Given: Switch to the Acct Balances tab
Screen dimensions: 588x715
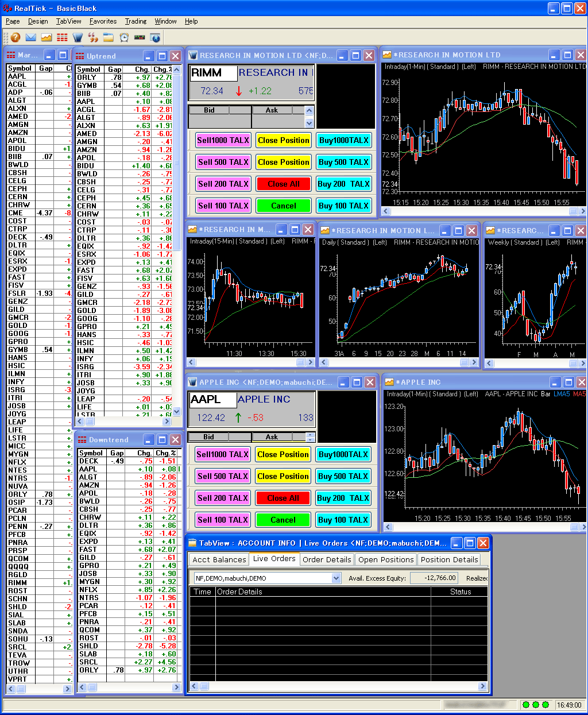Looking at the screenshot, I should point(219,559).
